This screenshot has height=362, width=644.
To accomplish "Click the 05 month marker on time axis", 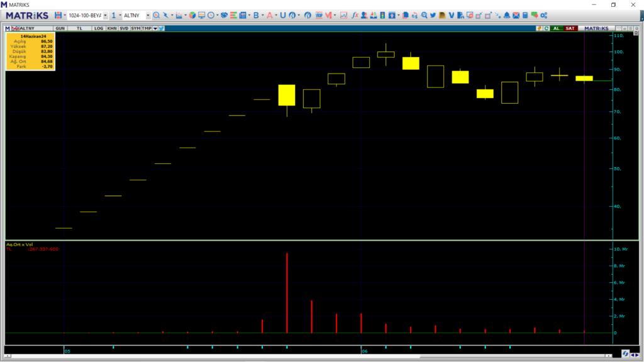I will [x=67, y=351].
